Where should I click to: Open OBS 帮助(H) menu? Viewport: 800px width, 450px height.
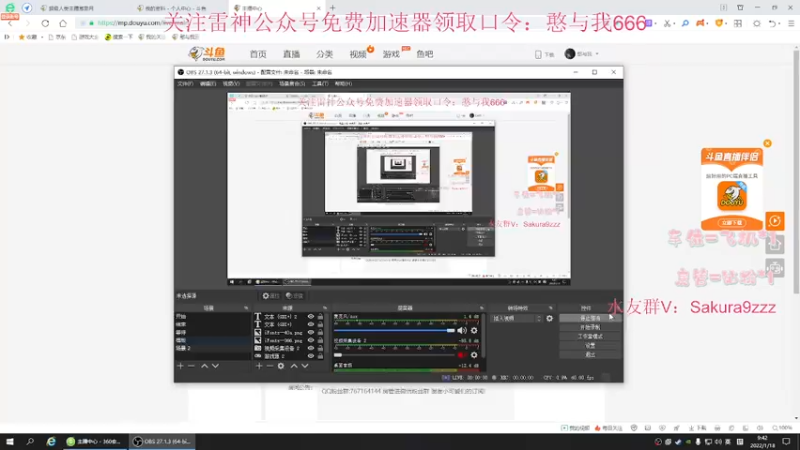click(343, 84)
